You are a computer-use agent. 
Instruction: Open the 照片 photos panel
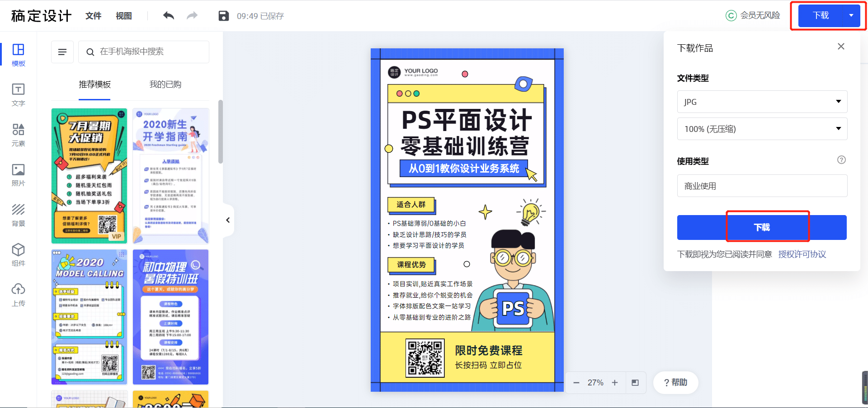click(x=18, y=175)
